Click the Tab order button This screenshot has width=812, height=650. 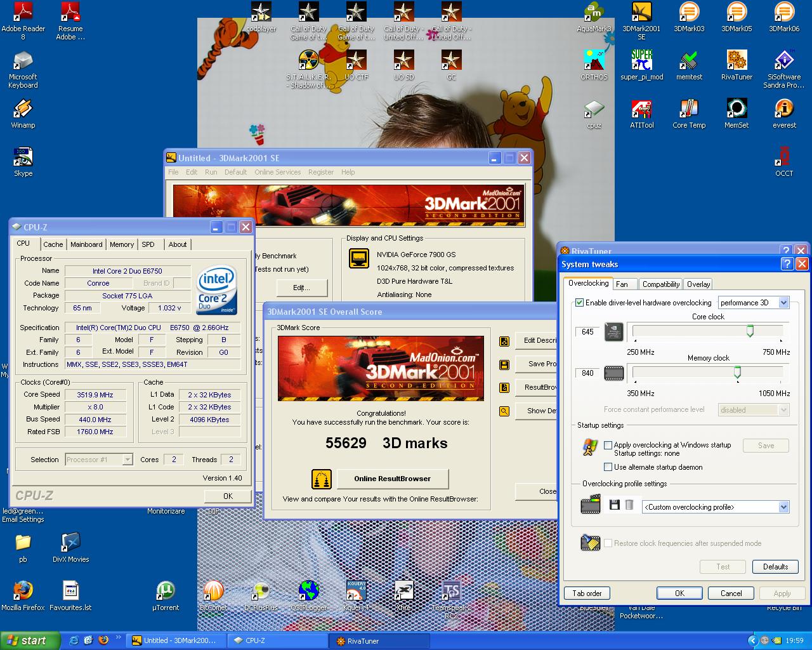tap(587, 594)
